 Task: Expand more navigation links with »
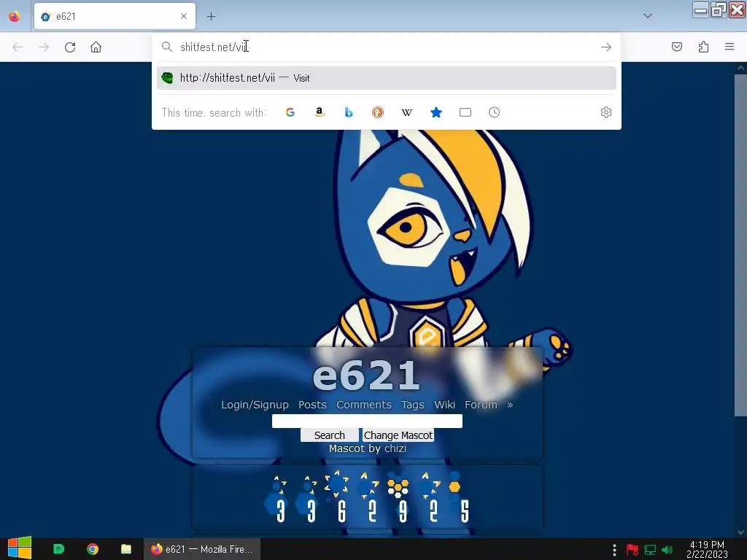pos(510,405)
